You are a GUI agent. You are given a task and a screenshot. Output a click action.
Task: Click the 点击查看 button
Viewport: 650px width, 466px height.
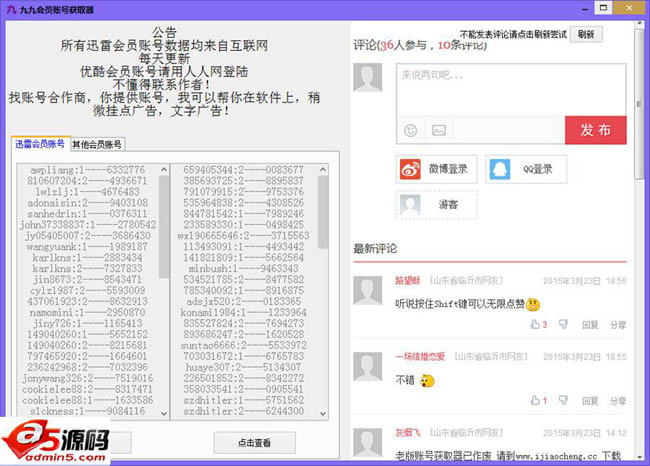click(255, 443)
